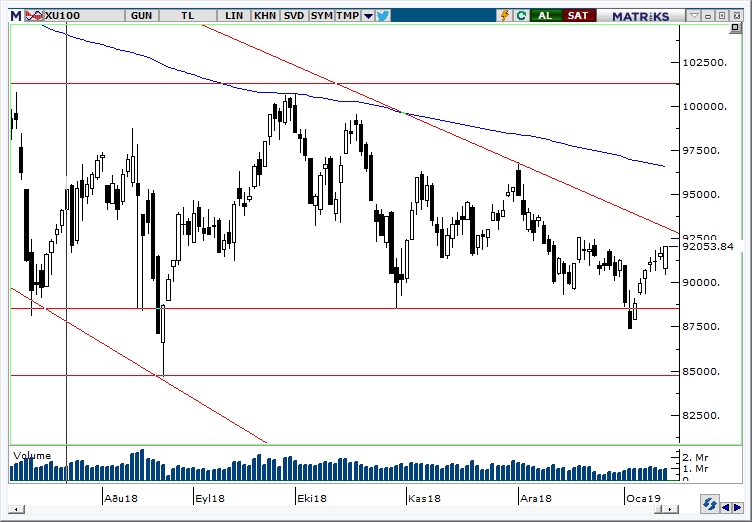This screenshot has height=522, width=752.
Task: Click the Twitter bird icon
Action: click(383, 16)
